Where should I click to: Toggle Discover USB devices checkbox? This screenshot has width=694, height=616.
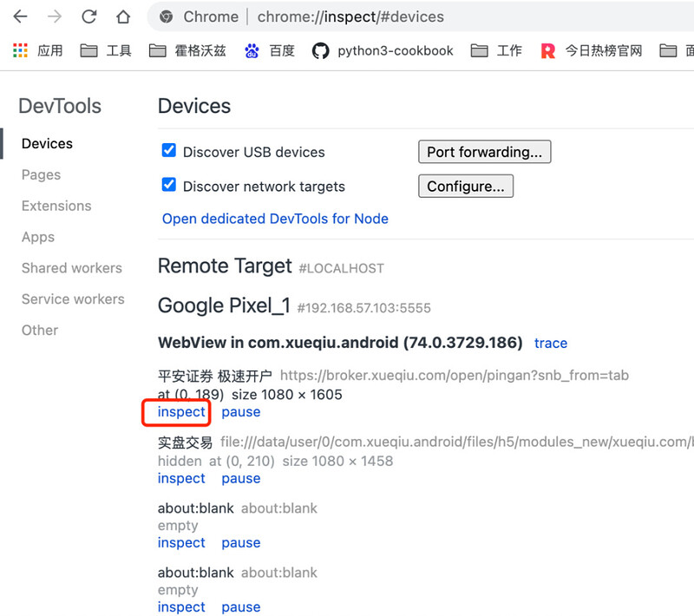(168, 150)
